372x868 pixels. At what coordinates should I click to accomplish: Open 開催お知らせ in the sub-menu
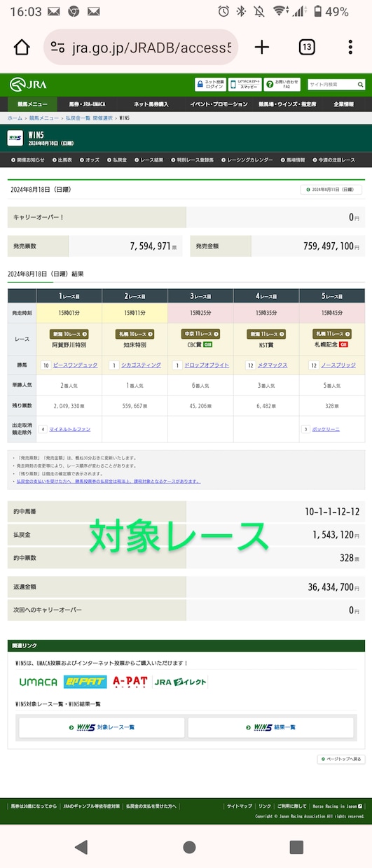coord(27,160)
